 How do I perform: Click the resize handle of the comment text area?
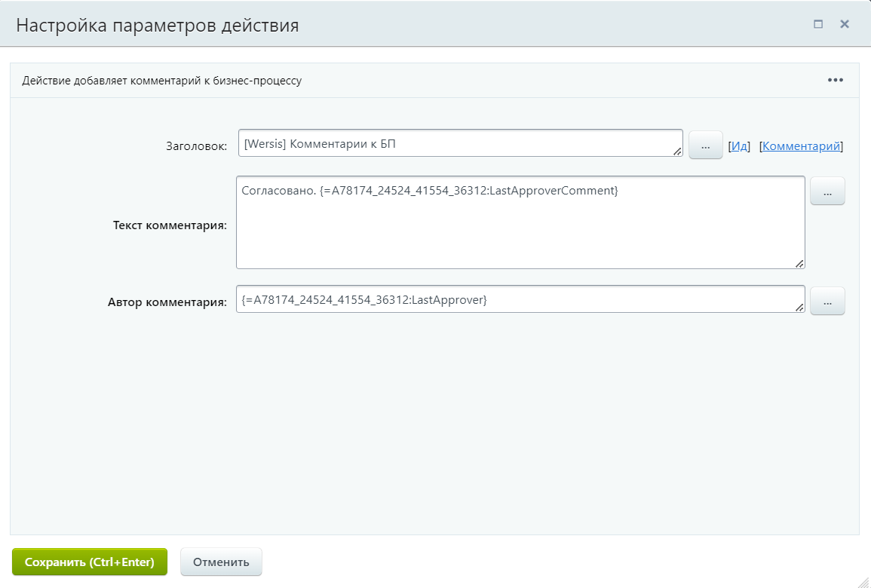coord(800,262)
